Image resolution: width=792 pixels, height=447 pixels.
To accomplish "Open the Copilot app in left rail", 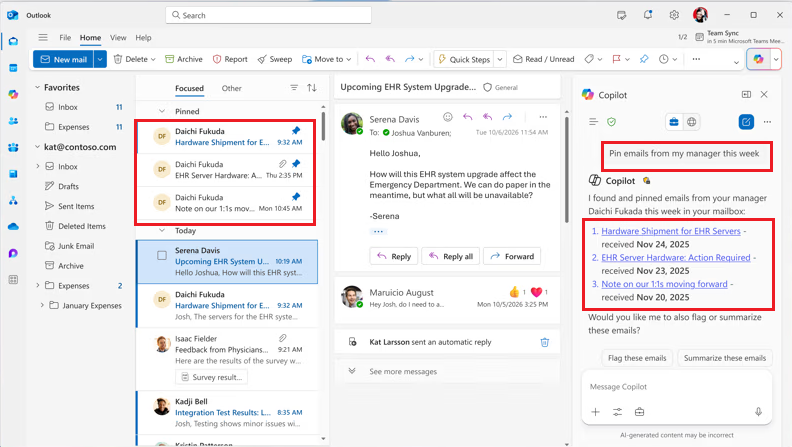I will click(13, 94).
